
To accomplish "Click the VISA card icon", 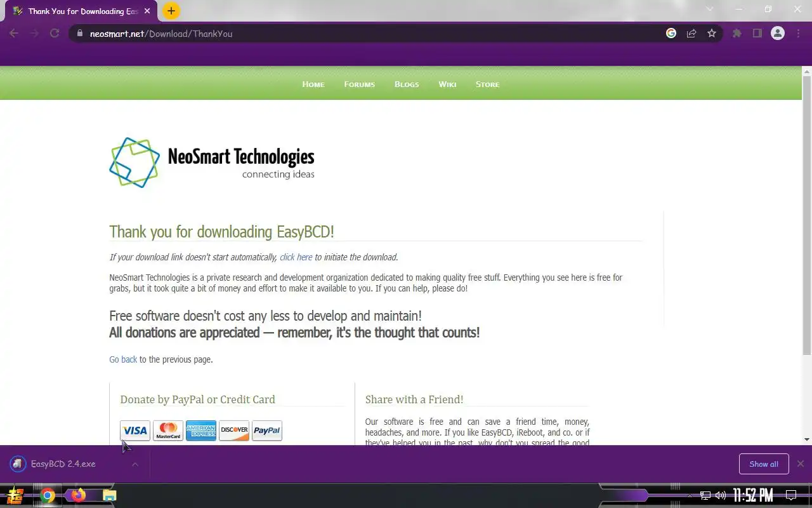I will [x=135, y=431].
